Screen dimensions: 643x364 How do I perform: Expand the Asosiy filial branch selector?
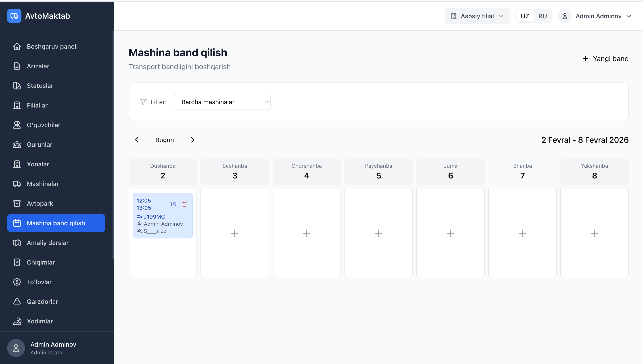tap(477, 16)
